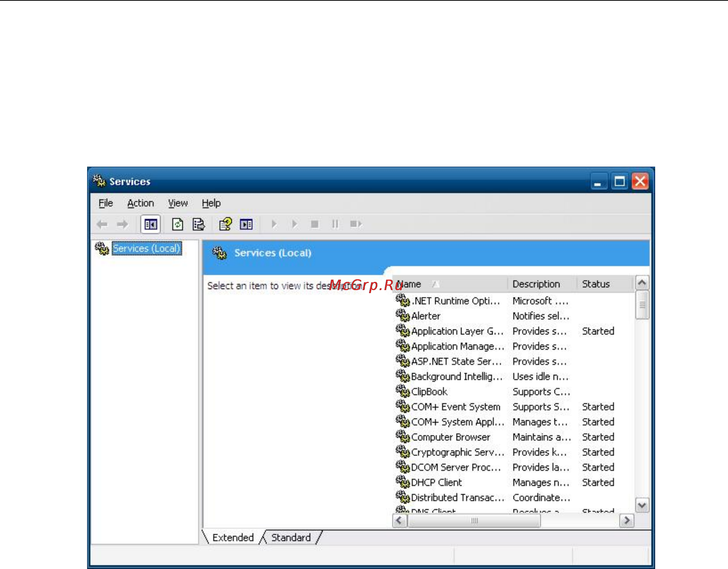
Task: Click gear icon for Background Intellig... service
Action: pyautogui.click(x=402, y=376)
